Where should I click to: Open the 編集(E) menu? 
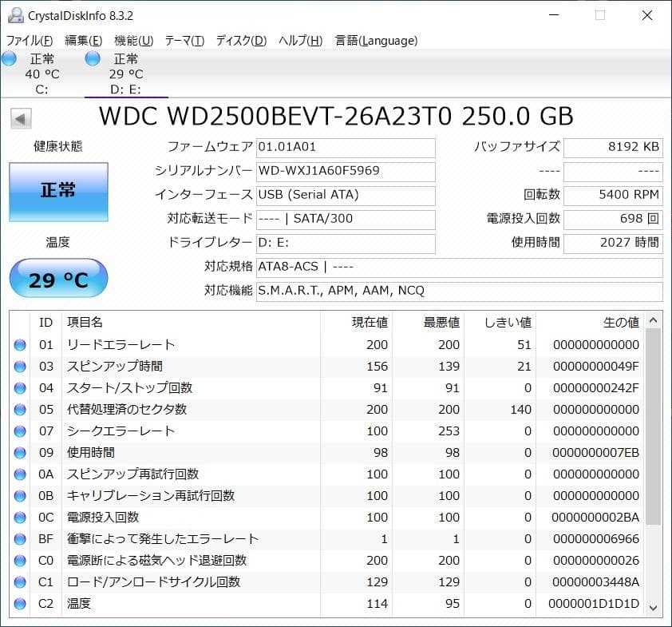[x=84, y=40]
